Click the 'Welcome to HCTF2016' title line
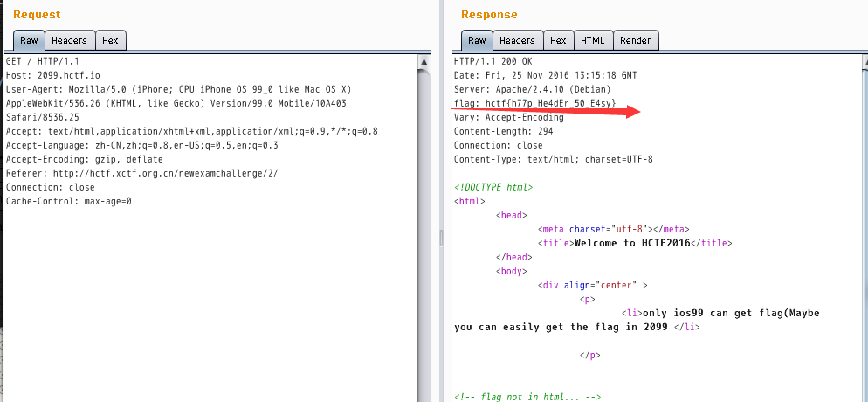Viewport: 868px width, 402px height. click(635, 243)
